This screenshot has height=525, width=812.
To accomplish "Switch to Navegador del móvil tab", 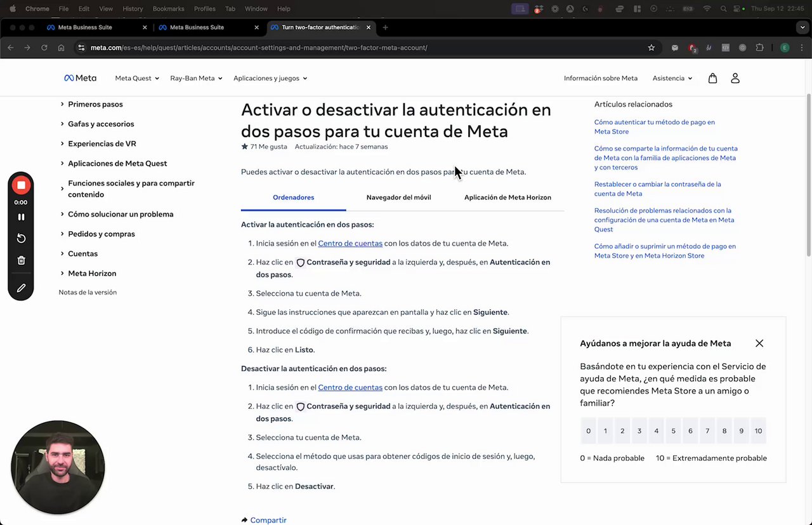I will pyautogui.click(x=398, y=197).
